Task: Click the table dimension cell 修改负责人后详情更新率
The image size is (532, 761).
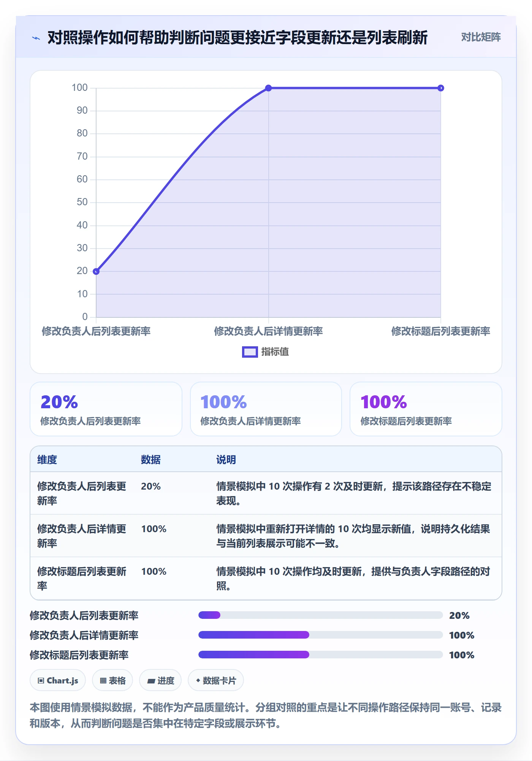Action: click(x=82, y=536)
